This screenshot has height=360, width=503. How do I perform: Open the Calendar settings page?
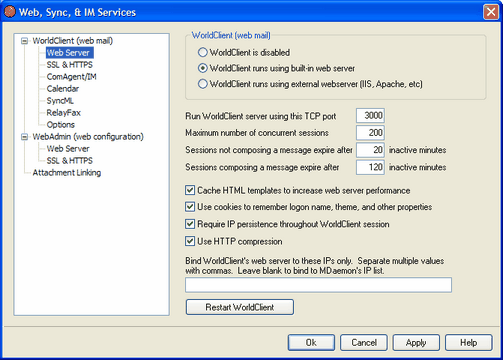click(x=63, y=89)
